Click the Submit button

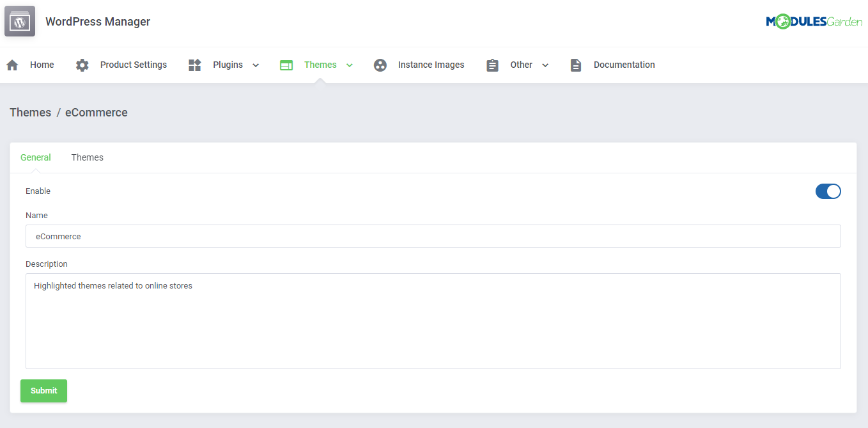(43, 391)
